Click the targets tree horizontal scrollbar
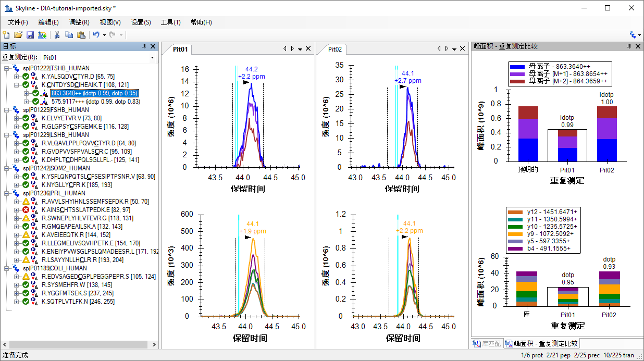 coord(78,345)
